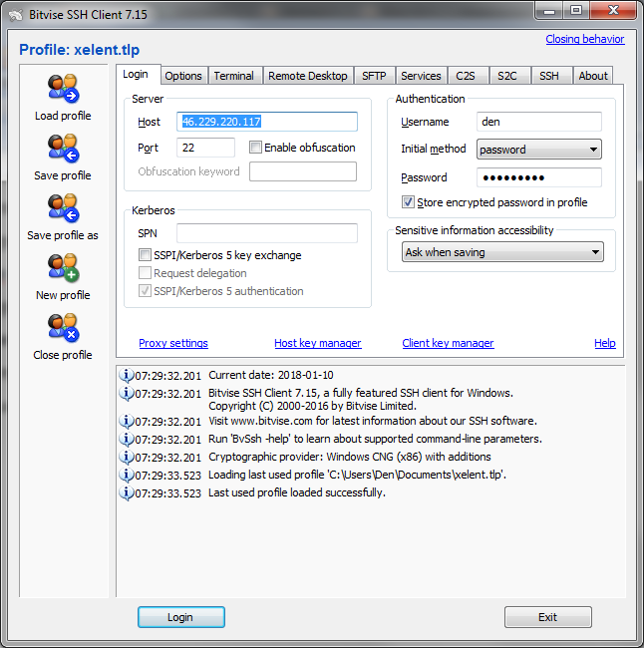
Task: Open the Services tab
Action: click(421, 76)
